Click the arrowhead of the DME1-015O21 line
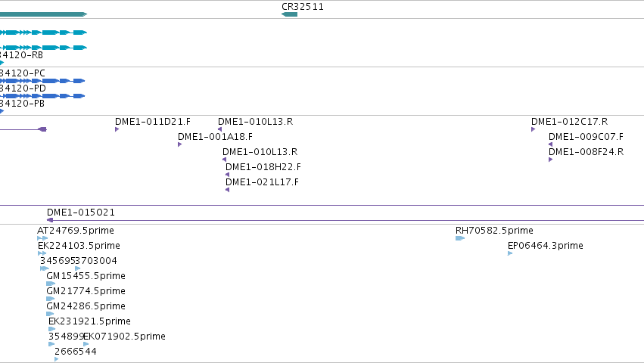Screen dimensions: 644x363 (50, 220)
